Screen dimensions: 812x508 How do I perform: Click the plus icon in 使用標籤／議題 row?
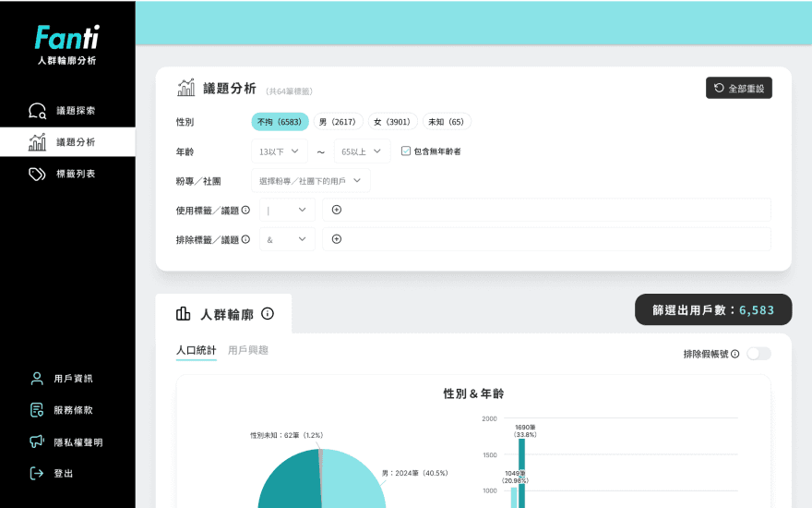pos(337,210)
